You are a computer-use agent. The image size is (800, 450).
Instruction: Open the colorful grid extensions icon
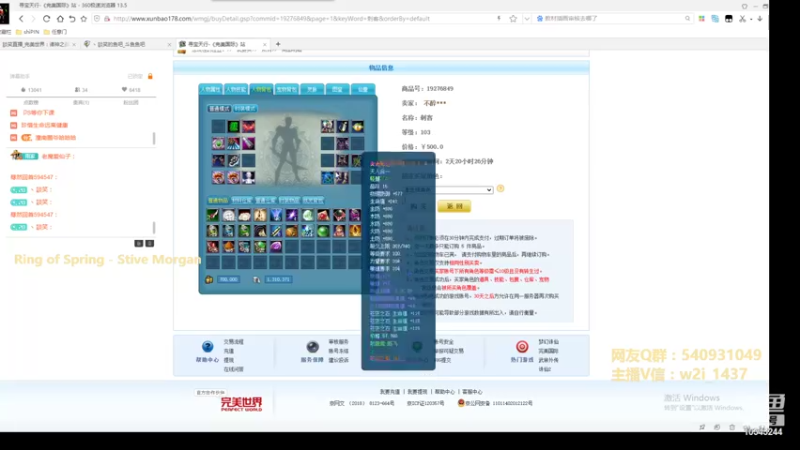[702, 18]
